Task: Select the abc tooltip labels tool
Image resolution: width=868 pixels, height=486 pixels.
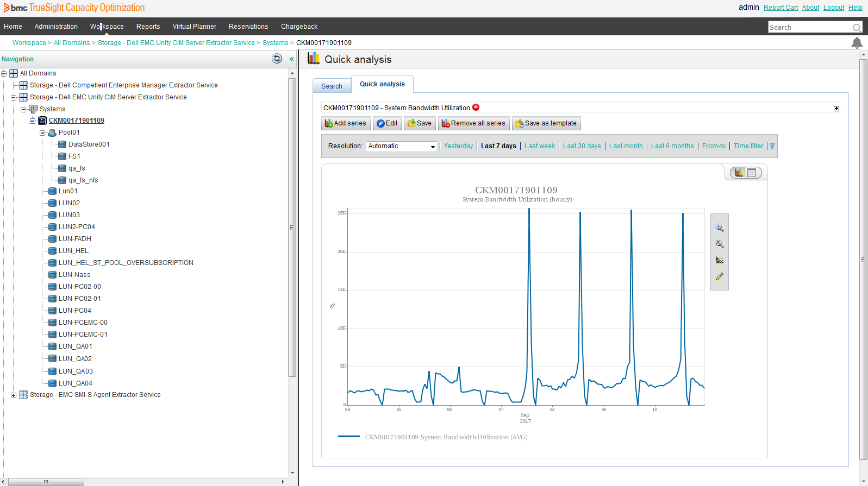Action: (719, 261)
